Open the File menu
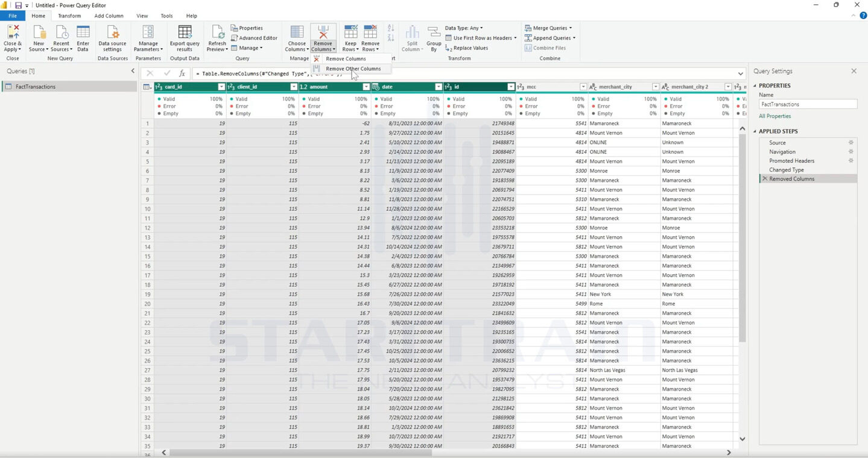Screen dimensions: 868x458 tap(13, 16)
